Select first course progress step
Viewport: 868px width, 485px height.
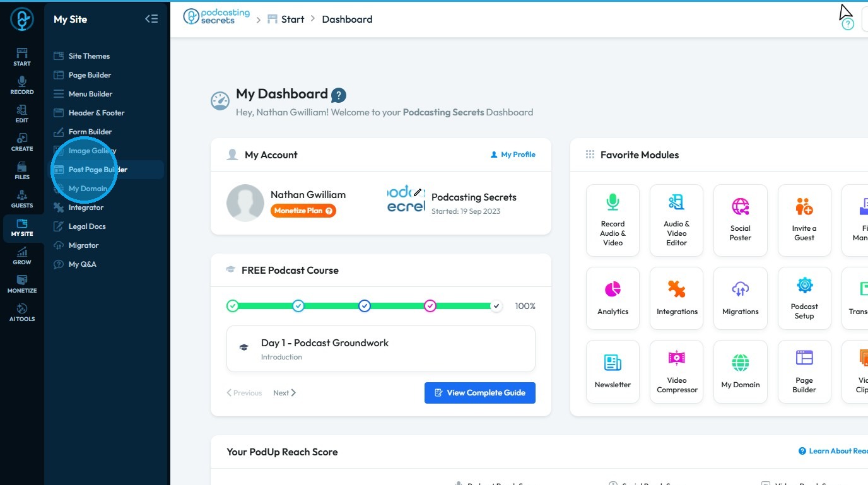(x=233, y=306)
